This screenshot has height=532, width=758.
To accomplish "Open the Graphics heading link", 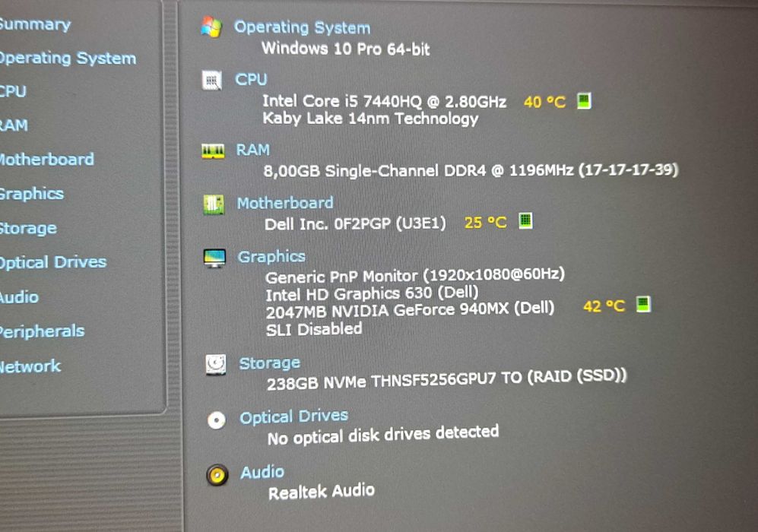I will click(271, 257).
